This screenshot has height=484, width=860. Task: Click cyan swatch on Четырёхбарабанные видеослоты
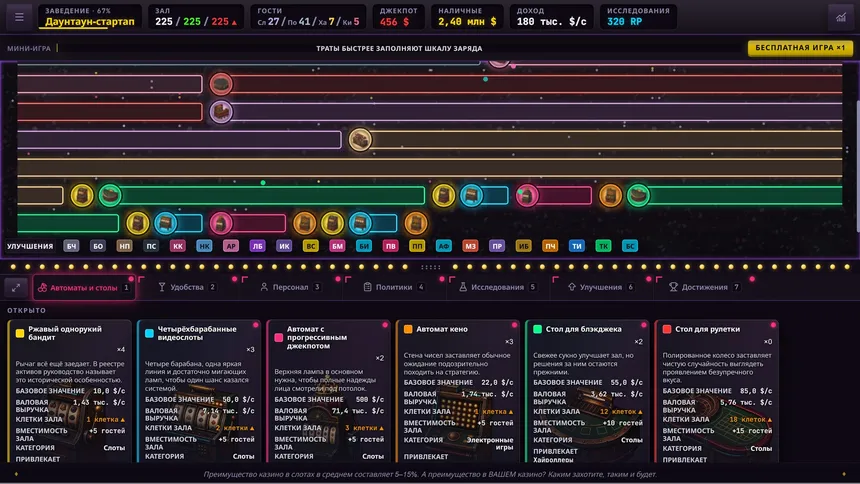click(x=149, y=333)
